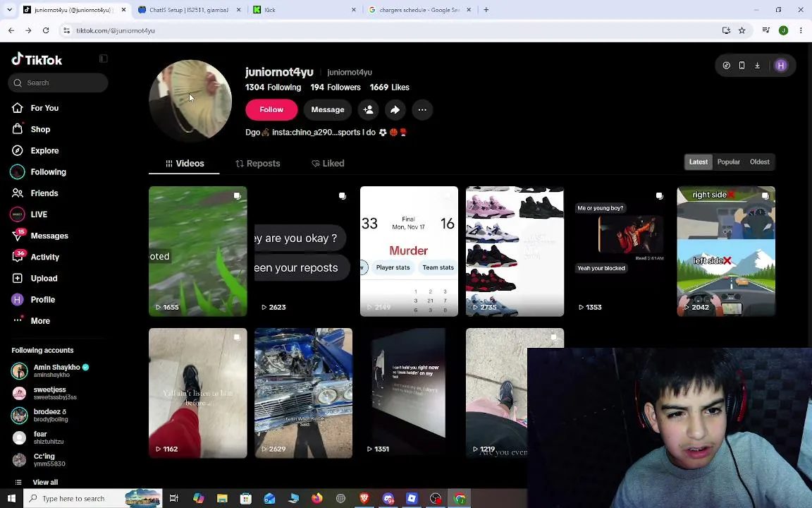Viewport: 812px width, 508px height.
Task: Open the Chrome media controls icon
Action: point(766,30)
